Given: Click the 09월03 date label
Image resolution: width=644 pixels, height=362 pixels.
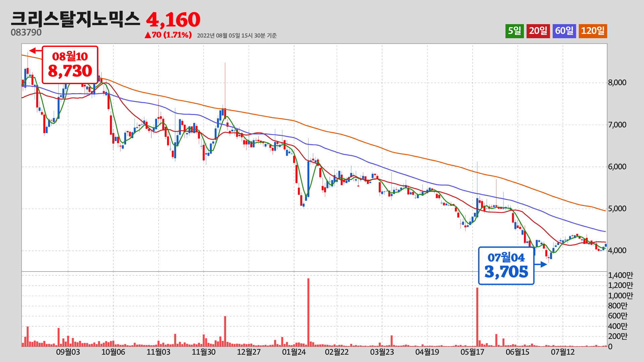Looking at the screenshot, I should click(68, 352).
